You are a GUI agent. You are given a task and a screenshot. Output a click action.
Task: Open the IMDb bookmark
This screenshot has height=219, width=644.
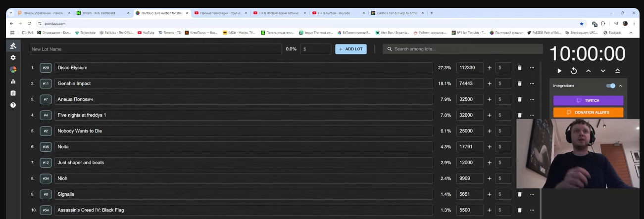coord(239,32)
